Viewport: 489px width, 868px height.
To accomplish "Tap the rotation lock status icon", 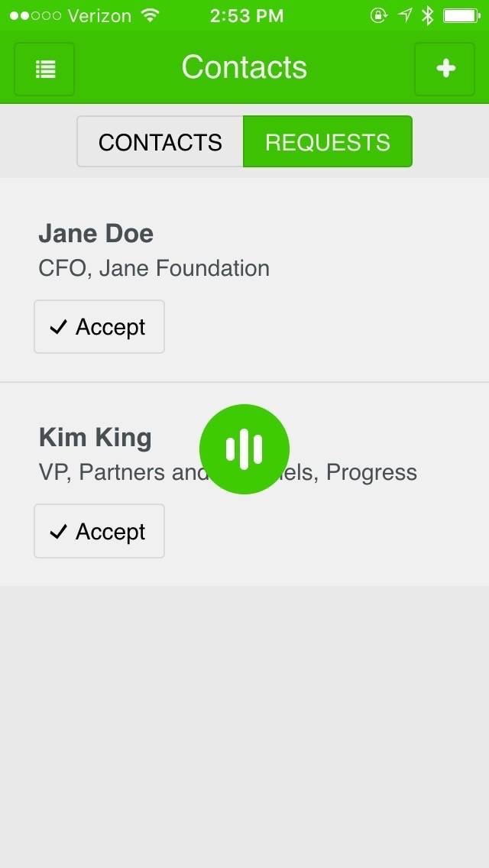I will [378, 15].
